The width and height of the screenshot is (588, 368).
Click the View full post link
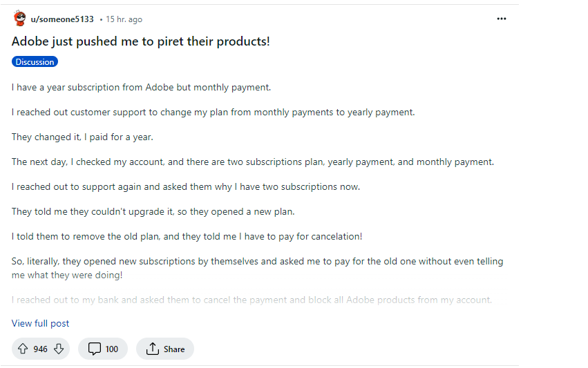click(40, 323)
